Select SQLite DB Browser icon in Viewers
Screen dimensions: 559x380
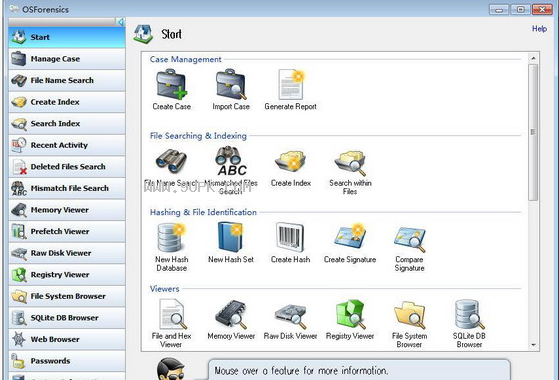point(469,314)
